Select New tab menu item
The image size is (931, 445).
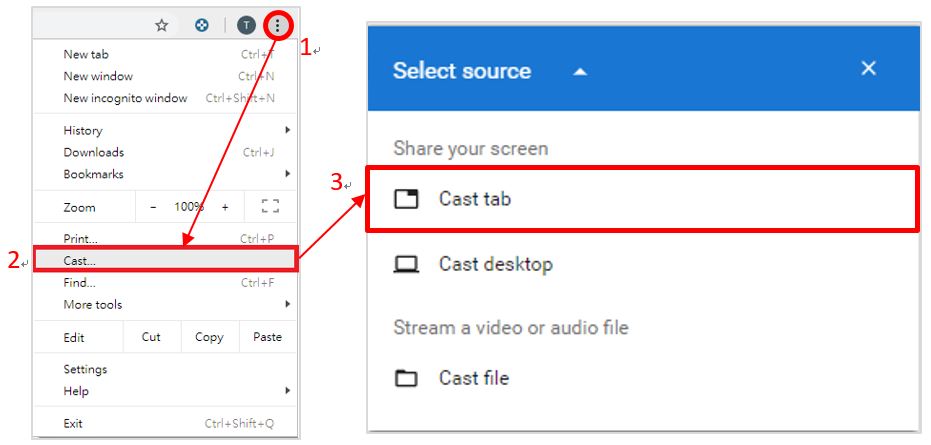coord(164,54)
